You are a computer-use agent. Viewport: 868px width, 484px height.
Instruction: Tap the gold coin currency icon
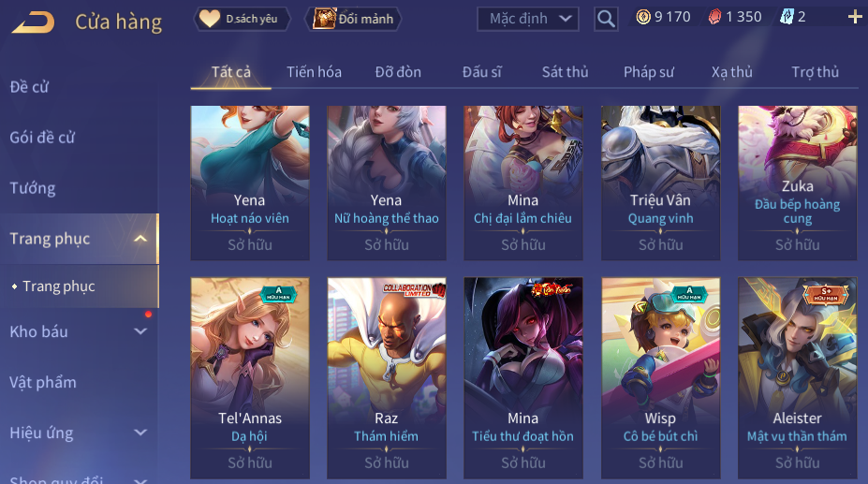point(643,17)
